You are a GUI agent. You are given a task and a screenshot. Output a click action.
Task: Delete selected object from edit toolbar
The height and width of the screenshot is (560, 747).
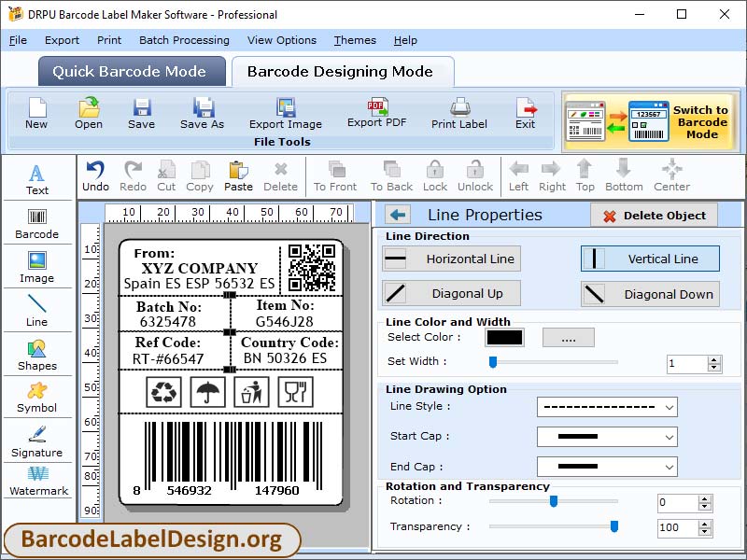(x=281, y=176)
